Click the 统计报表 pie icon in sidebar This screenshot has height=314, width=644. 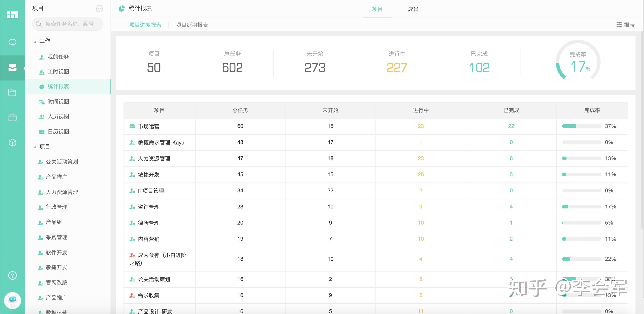pyautogui.click(x=42, y=87)
